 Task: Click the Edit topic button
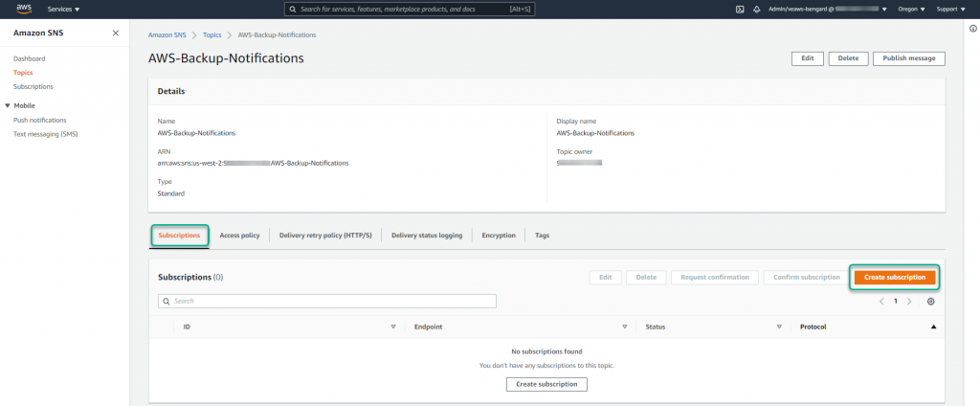pos(808,58)
